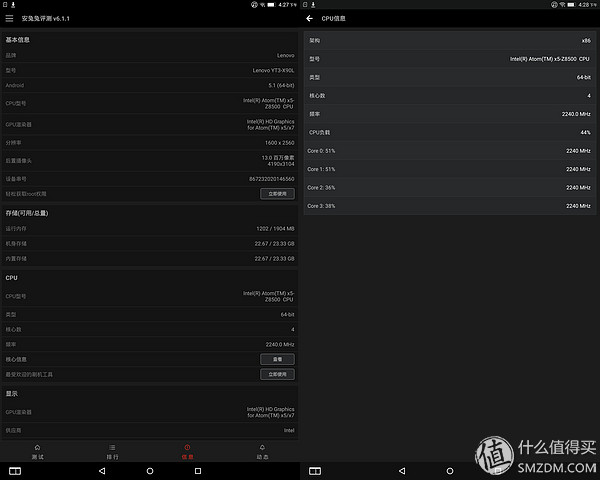This screenshot has height=480, width=600.
Task: Switch to the 测试 tab
Action: pyautogui.click(x=38, y=452)
